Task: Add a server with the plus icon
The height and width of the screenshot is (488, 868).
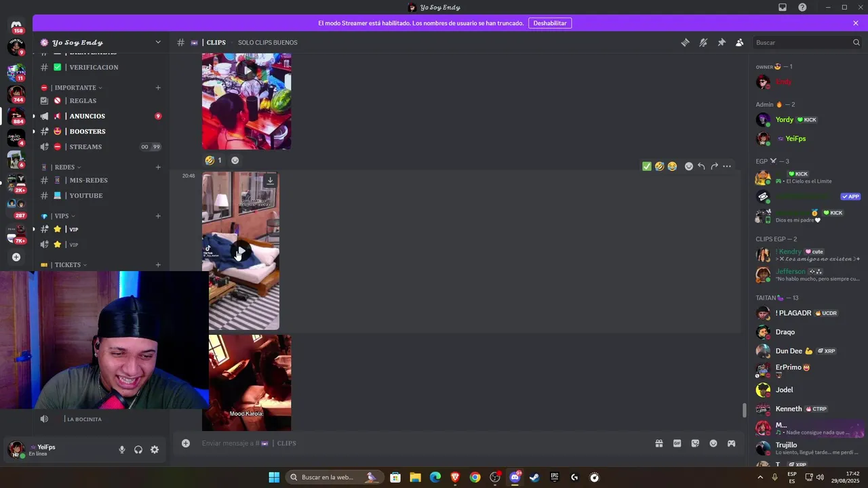Action: [x=16, y=257]
